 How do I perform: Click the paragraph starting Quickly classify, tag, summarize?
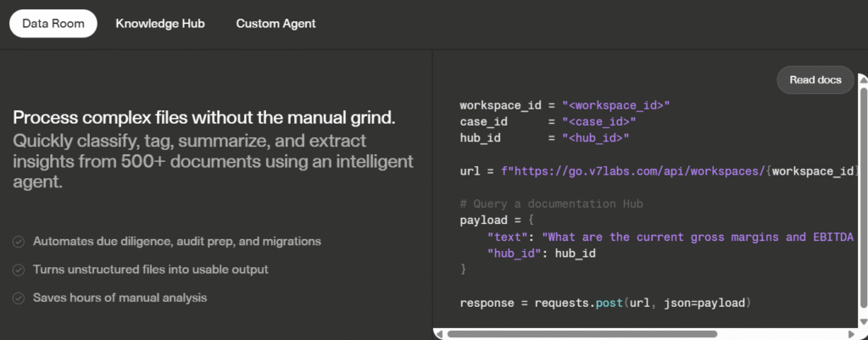coord(213,161)
